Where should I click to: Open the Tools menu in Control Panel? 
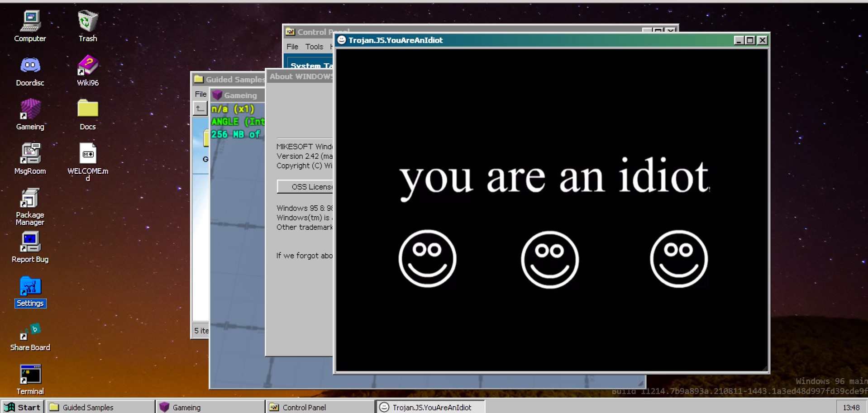point(314,47)
